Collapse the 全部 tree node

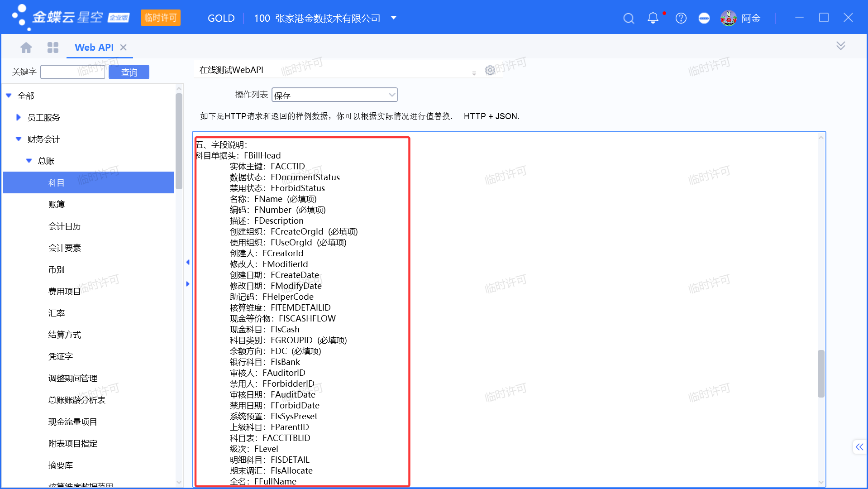coord(9,96)
